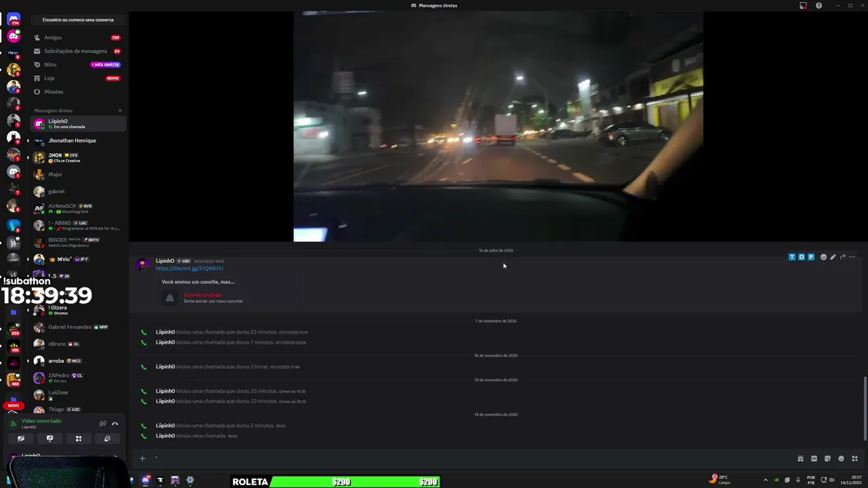Open more message options ellipsis
The image size is (868, 488).
(x=852, y=257)
